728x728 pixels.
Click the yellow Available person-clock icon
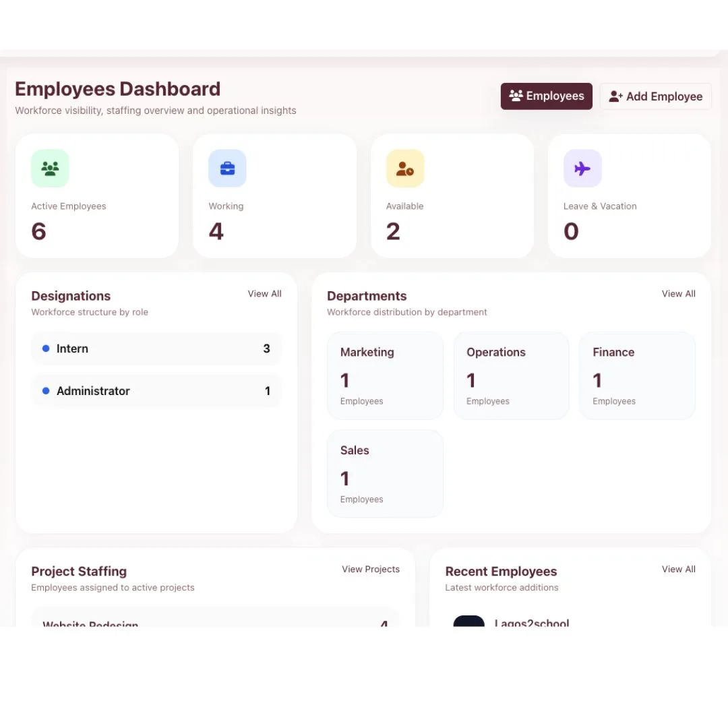(405, 168)
